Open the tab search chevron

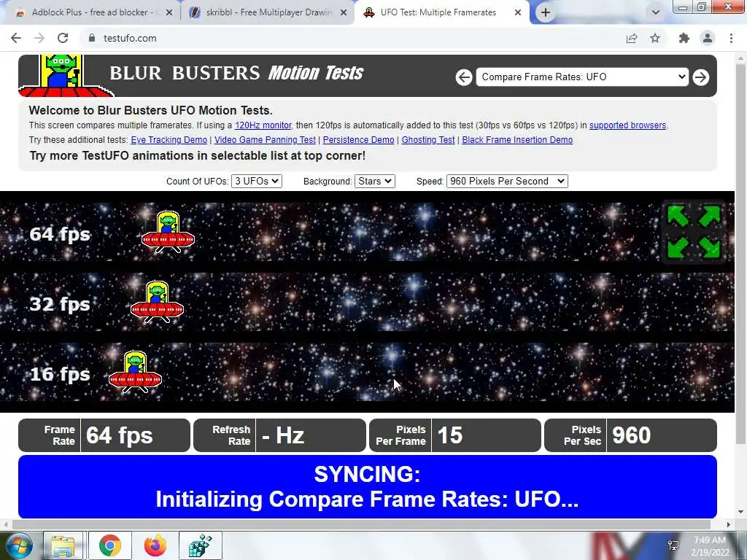[656, 12]
